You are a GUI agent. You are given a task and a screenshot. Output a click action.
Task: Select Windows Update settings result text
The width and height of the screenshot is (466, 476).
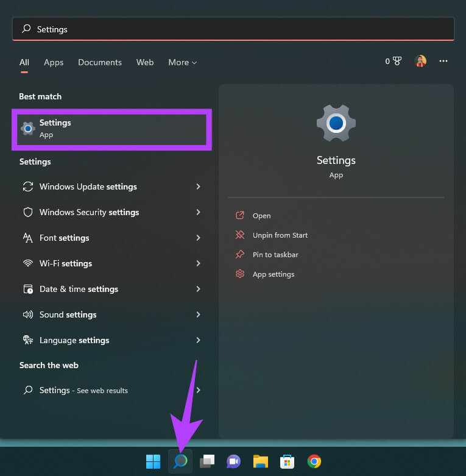point(88,186)
